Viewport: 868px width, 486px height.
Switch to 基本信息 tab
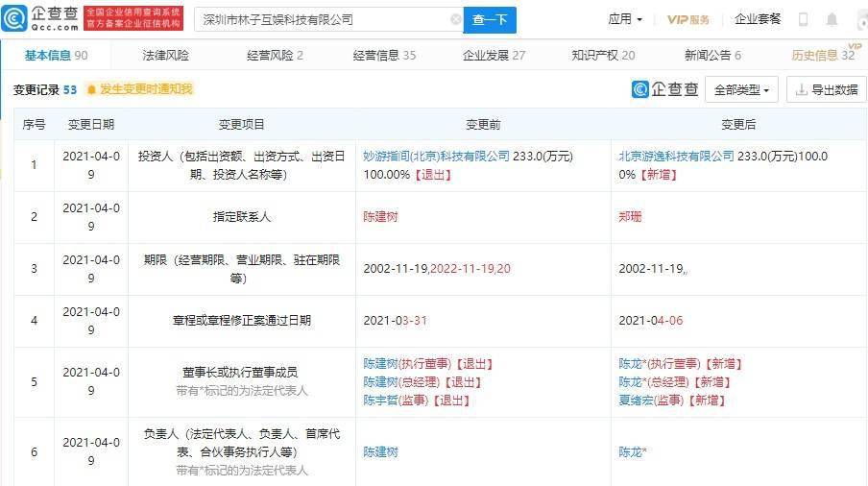tap(56, 56)
